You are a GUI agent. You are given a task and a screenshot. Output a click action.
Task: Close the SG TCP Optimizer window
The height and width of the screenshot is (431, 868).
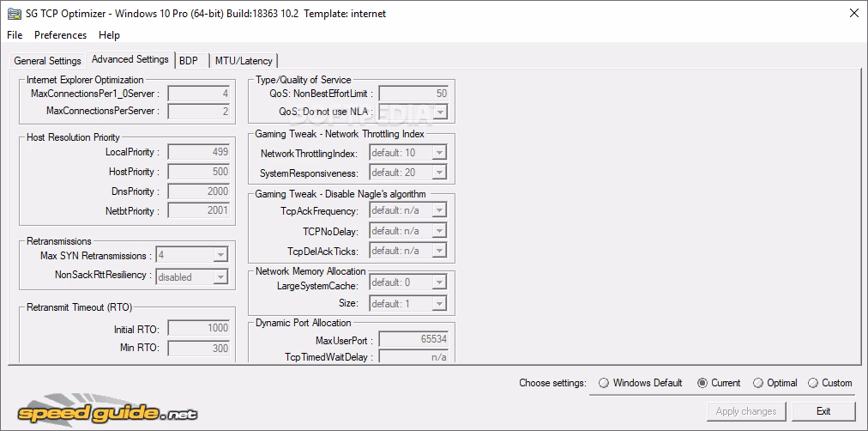854,14
